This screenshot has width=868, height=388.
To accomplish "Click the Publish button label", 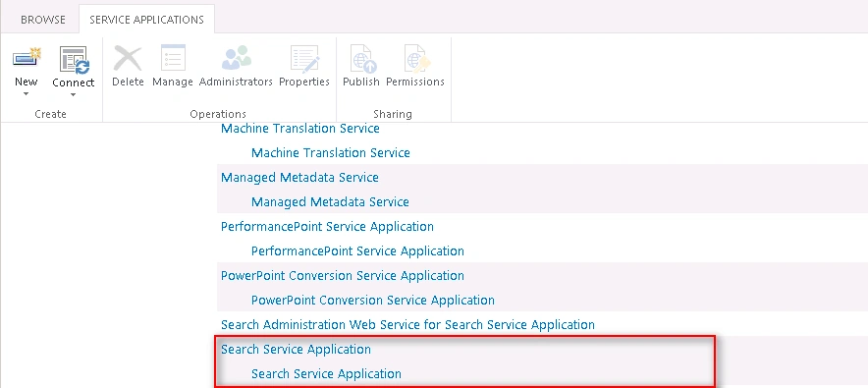I will click(x=361, y=82).
